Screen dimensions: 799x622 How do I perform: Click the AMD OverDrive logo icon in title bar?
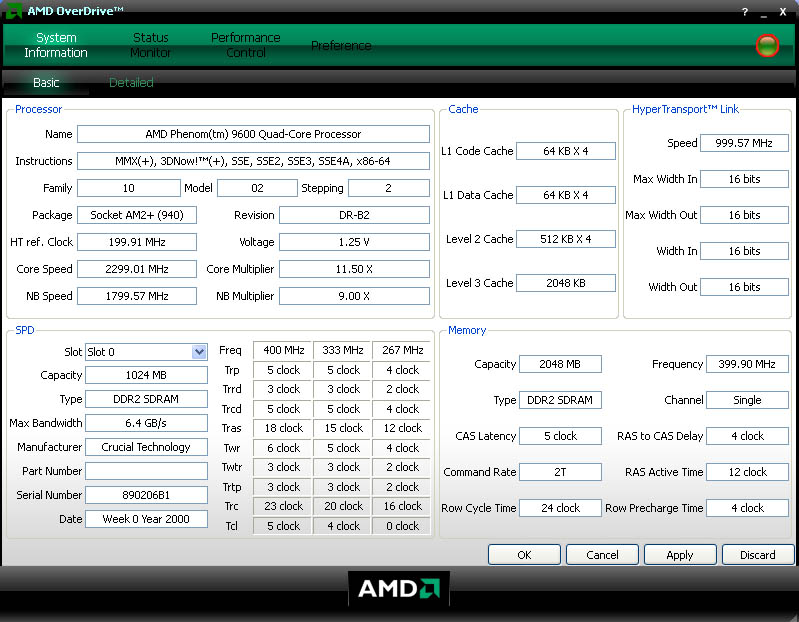[14, 11]
